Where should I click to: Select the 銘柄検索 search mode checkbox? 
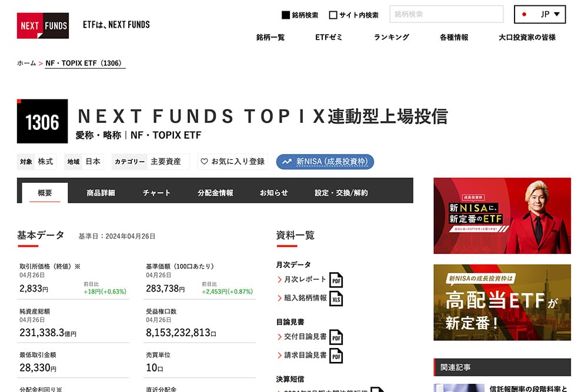tap(286, 15)
